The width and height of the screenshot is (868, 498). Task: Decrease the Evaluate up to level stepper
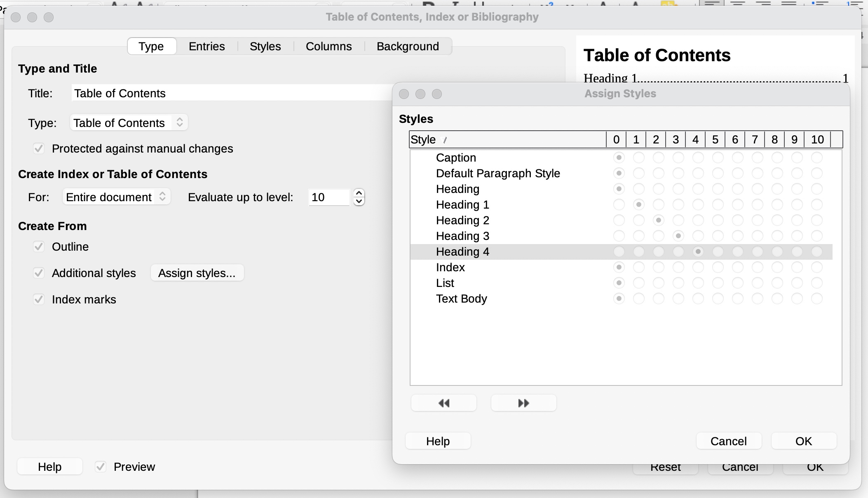tap(359, 202)
